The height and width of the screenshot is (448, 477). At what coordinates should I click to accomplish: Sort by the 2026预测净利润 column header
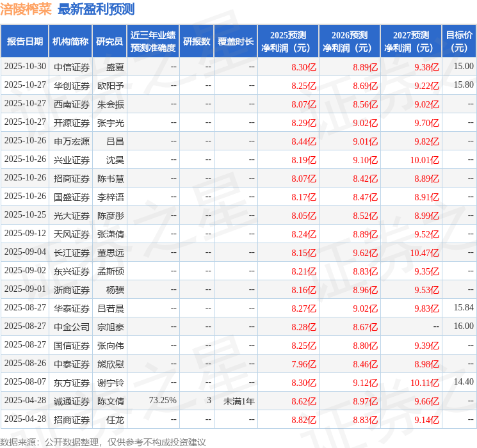pyautogui.click(x=350, y=42)
